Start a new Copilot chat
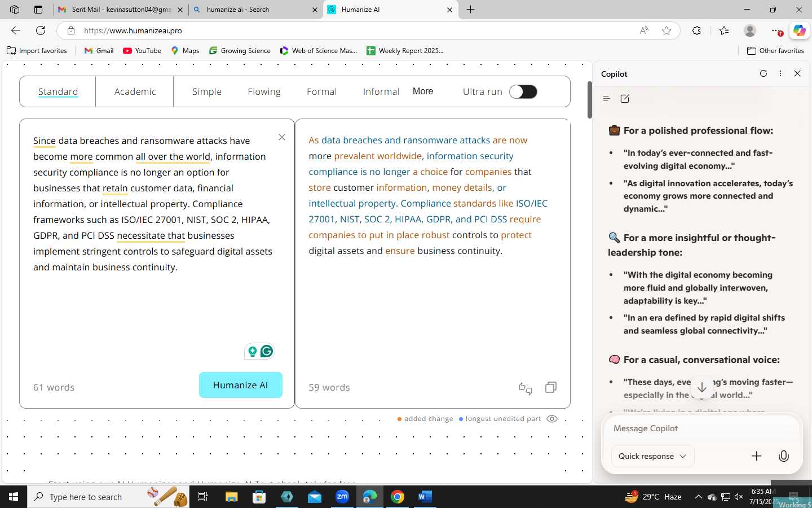Viewport: 812px width, 508px height. coord(625,99)
